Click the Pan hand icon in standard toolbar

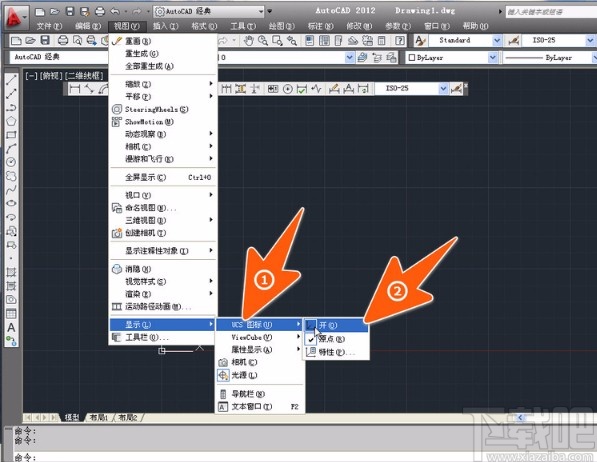[249, 40]
